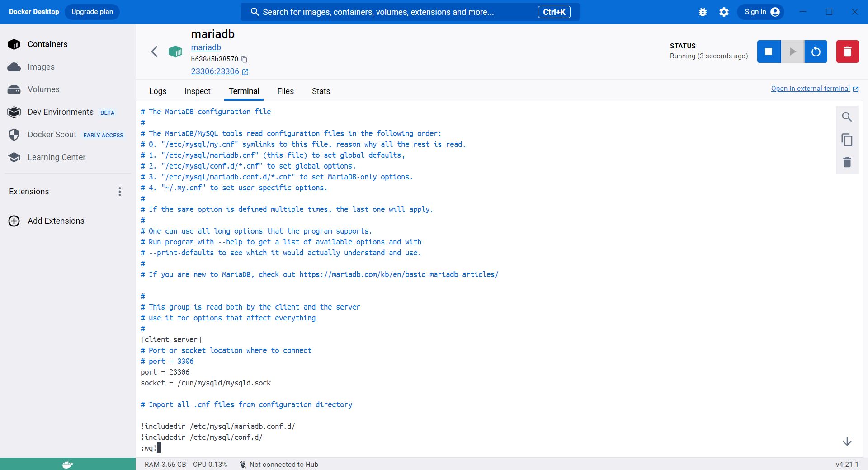Copy terminal contents icon
868x470 pixels.
coord(847,140)
